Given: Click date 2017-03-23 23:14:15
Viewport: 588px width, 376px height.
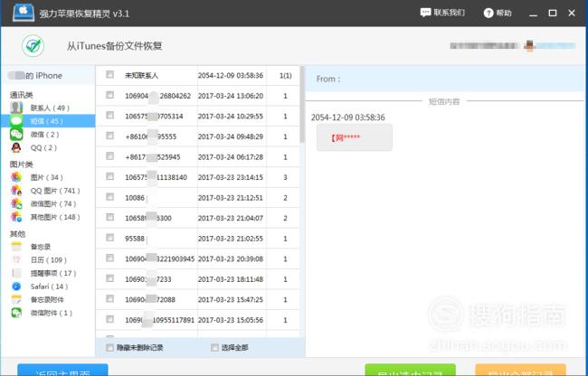Looking at the screenshot, I should [x=231, y=177].
